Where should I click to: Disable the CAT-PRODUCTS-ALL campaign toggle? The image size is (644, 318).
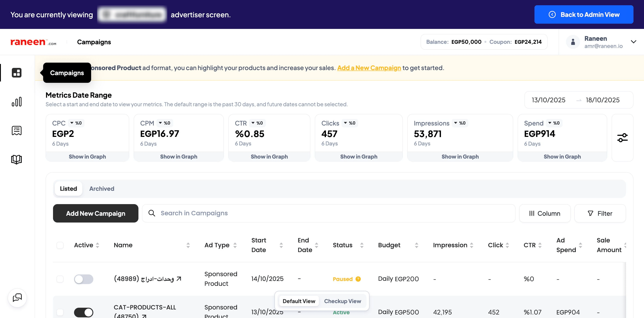[83, 312]
